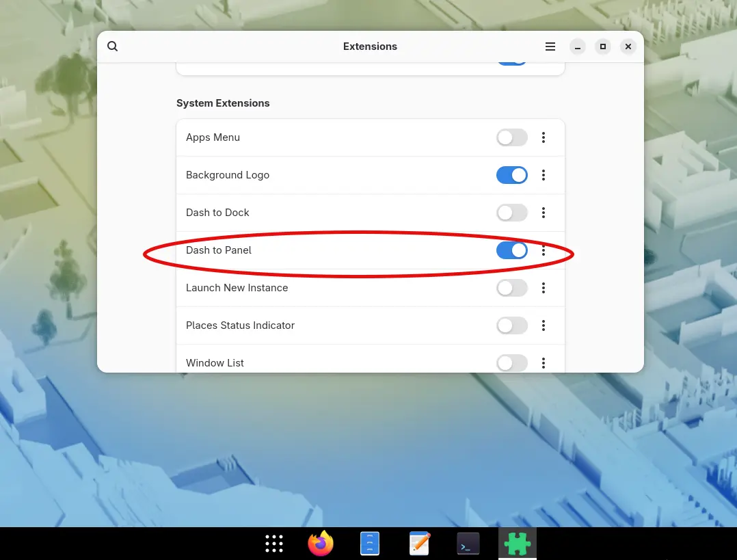
Task: Open Places Status Indicator three-dot options
Action: click(x=544, y=325)
